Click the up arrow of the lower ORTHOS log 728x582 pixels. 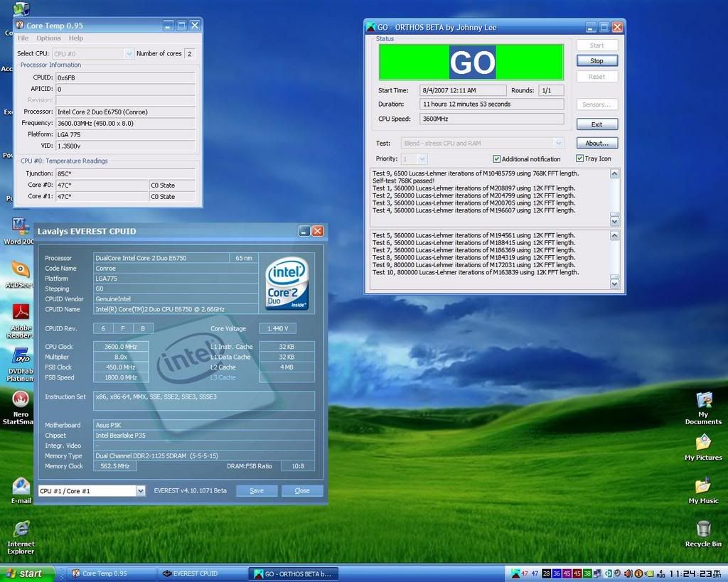coord(615,235)
